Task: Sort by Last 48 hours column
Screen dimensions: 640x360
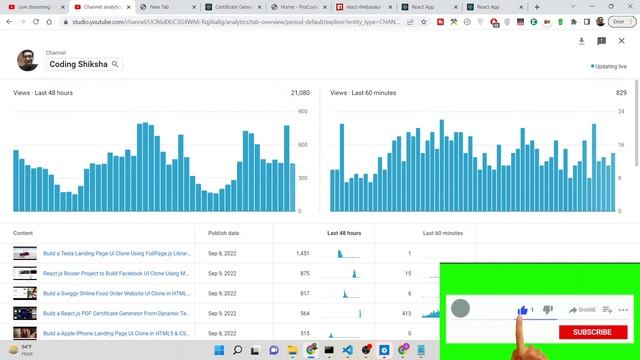Action: point(344,233)
